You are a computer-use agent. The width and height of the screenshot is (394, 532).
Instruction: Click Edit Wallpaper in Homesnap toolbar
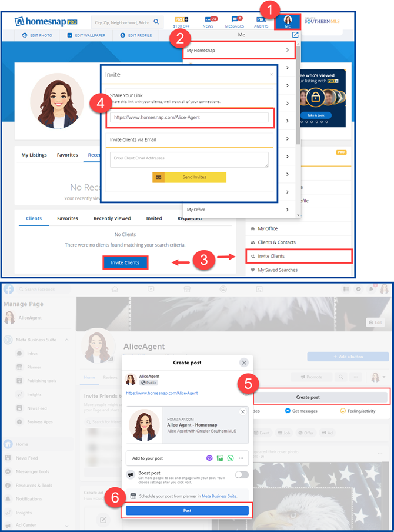(86, 35)
